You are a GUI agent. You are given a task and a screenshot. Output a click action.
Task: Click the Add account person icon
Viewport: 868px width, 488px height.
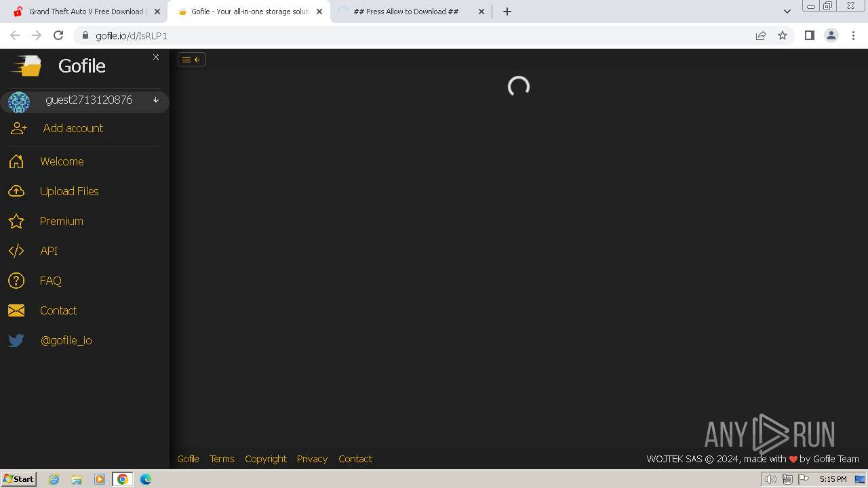19,128
